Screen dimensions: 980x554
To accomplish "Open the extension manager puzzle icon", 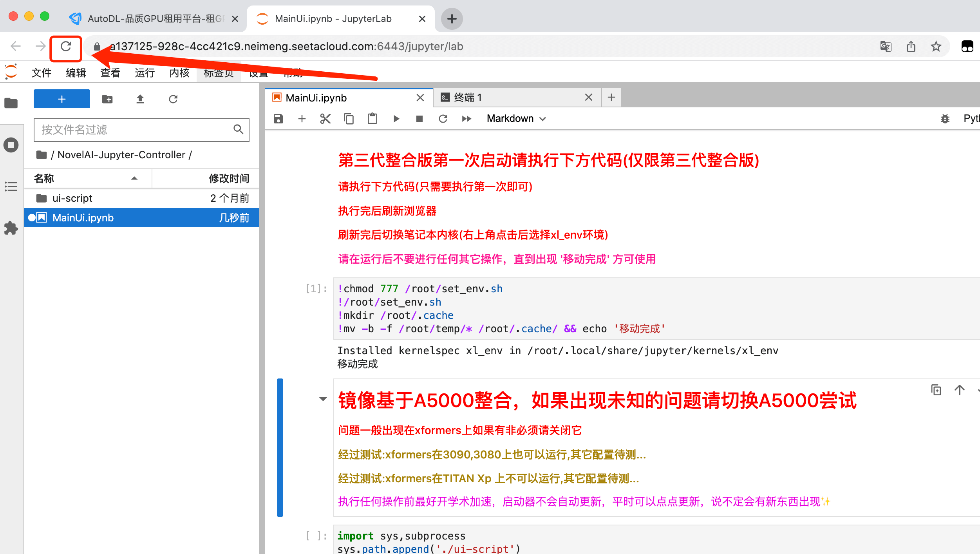I will pyautogui.click(x=11, y=228).
